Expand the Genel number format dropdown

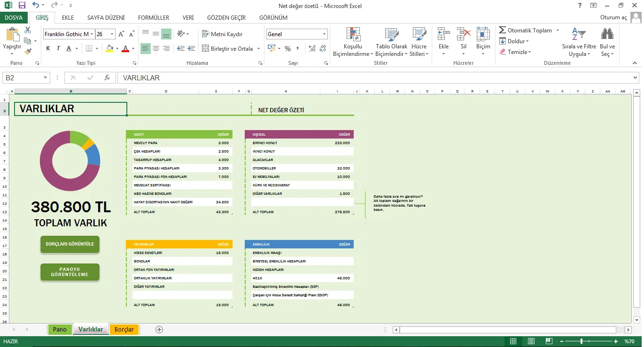coord(324,34)
